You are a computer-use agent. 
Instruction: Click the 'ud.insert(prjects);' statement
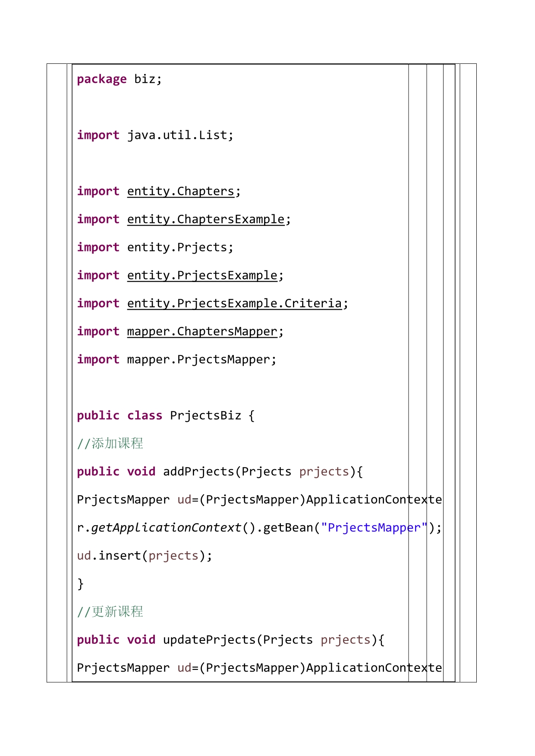point(145,556)
